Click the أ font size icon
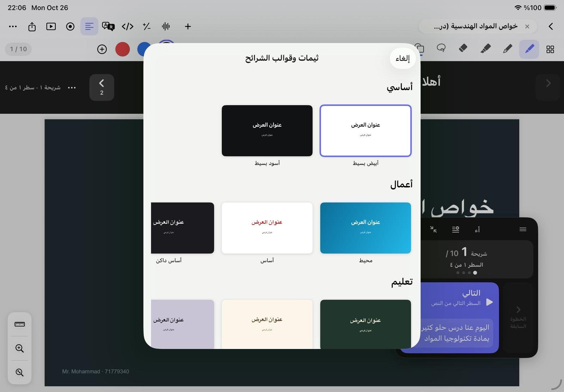This screenshot has width=564, height=392. pos(477,230)
